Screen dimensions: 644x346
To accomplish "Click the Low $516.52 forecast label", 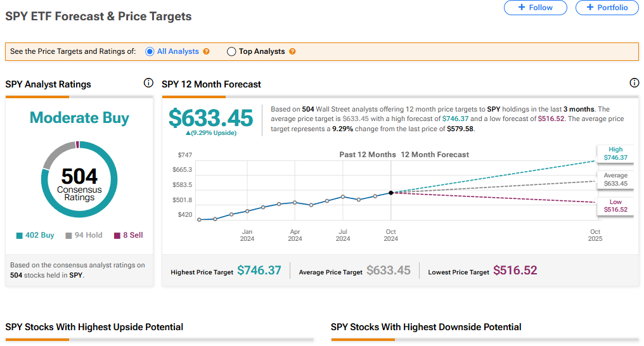I will (615, 206).
